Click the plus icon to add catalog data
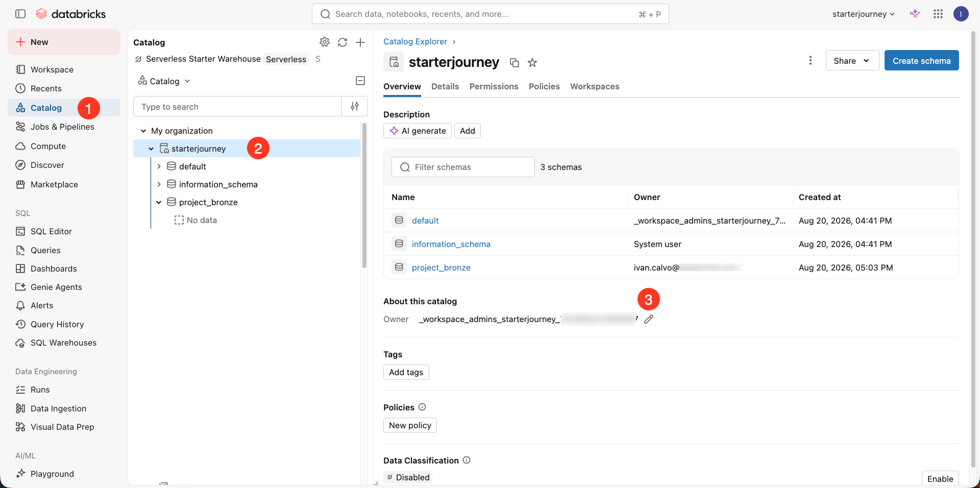Screen dimensions: 980x488 [x=360, y=42]
